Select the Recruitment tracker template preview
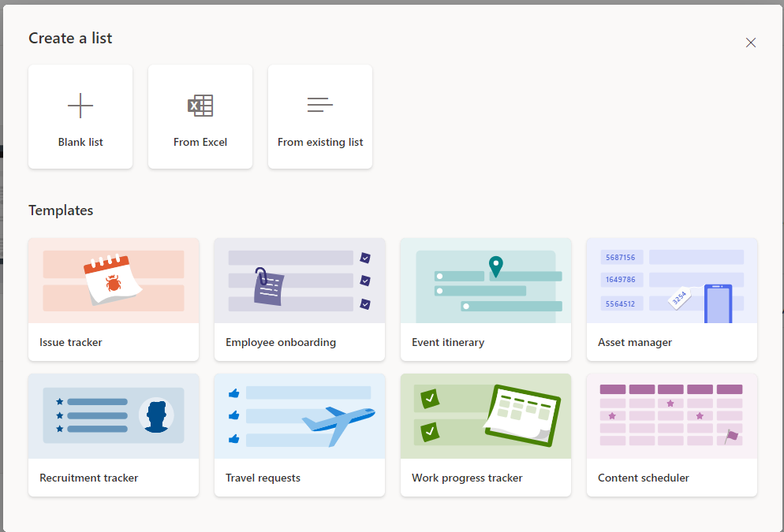This screenshot has width=784, height=532. coord(114,416)
